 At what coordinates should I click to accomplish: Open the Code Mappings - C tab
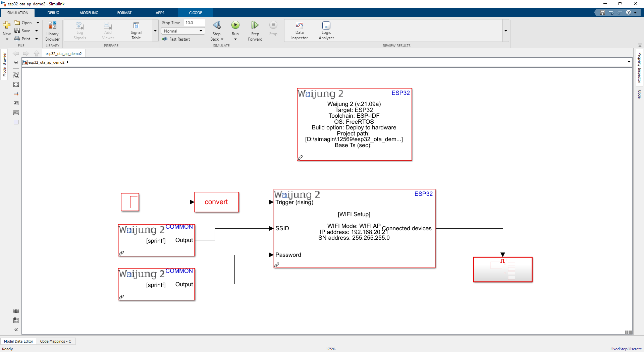coord(56,341)
